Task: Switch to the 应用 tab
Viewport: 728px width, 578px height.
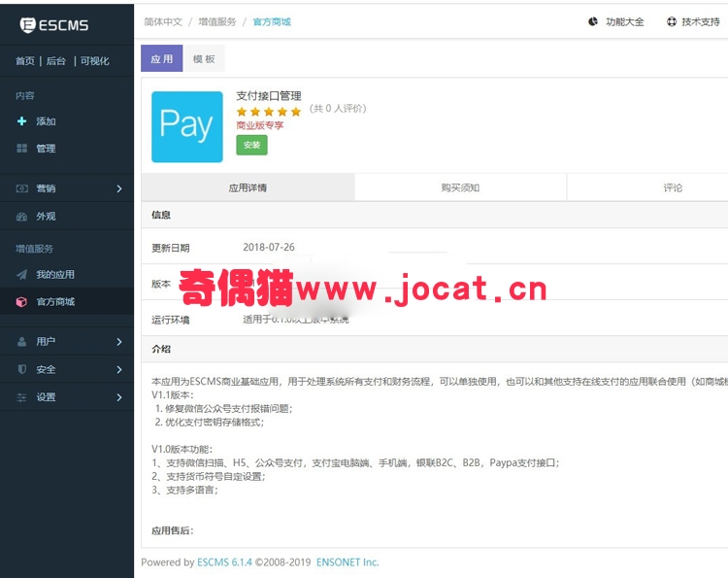Action: [x=161, y=58]
